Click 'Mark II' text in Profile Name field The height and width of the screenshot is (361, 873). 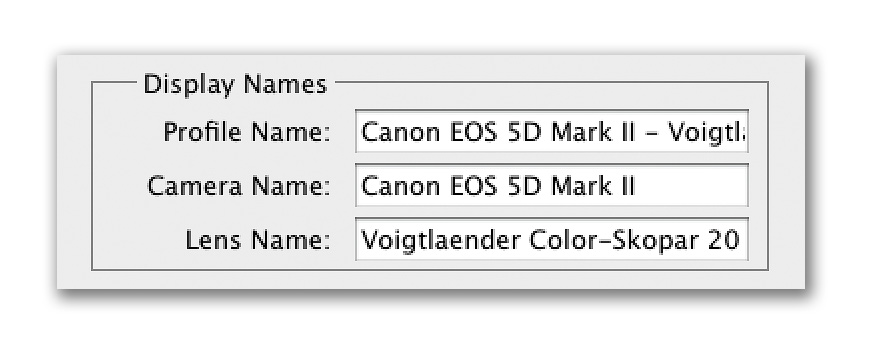coord(594,131)
